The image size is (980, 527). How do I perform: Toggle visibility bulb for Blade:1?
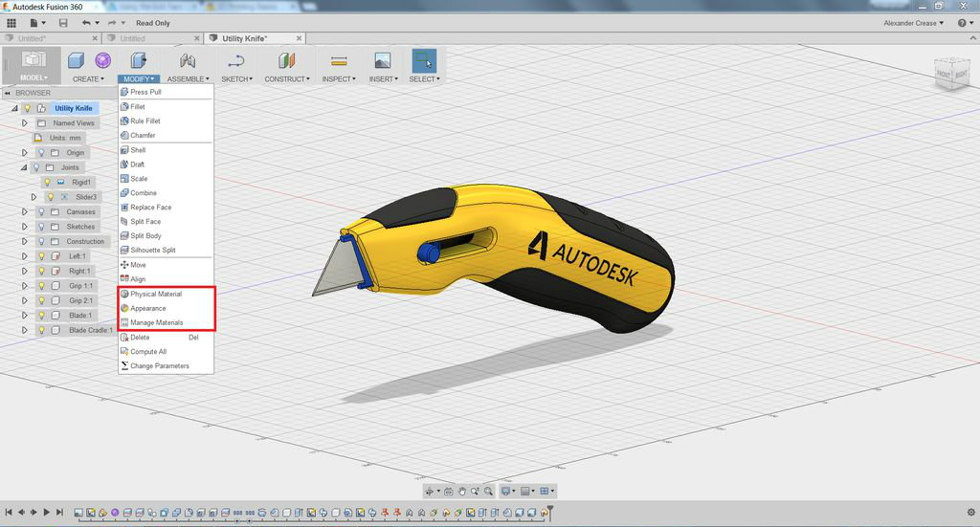tap(41, 316)
